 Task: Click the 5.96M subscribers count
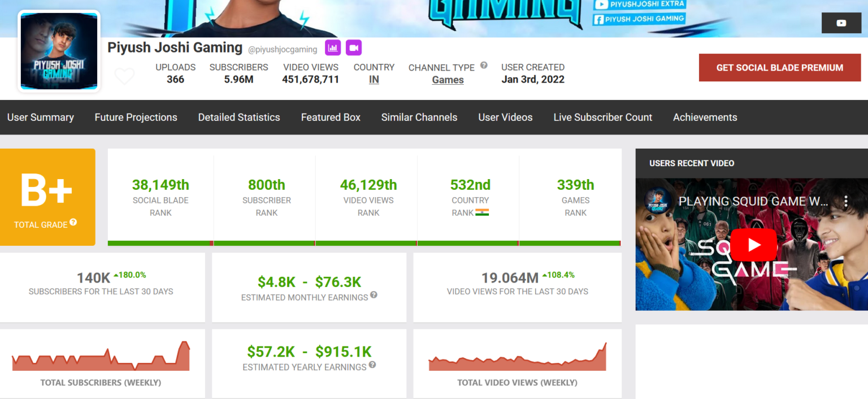coord(238,80)
